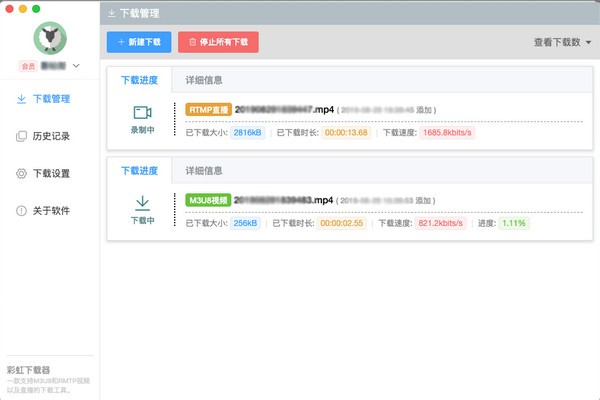Screen dimensions: 600x400
Task: Click the red 停止所有下载 button
Action: [x=218, y=42]
